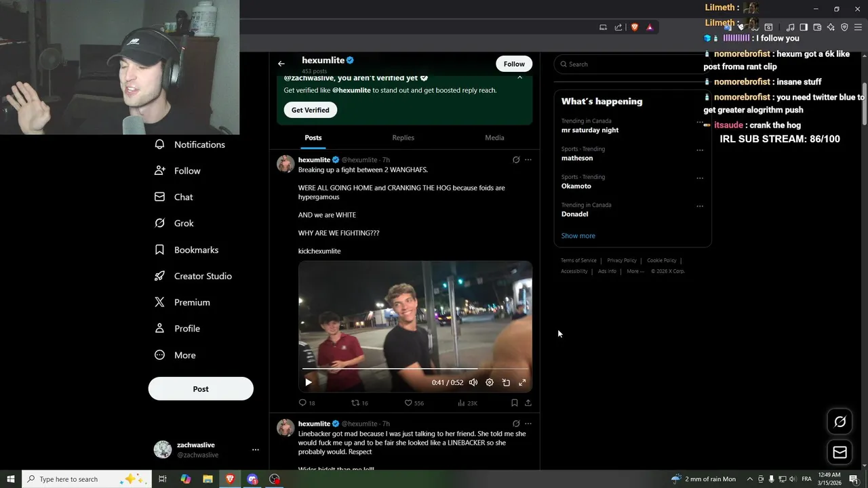Open Grok in the sidebar
868x488 pixels.
pyautogui.click(x=174, y=223)
